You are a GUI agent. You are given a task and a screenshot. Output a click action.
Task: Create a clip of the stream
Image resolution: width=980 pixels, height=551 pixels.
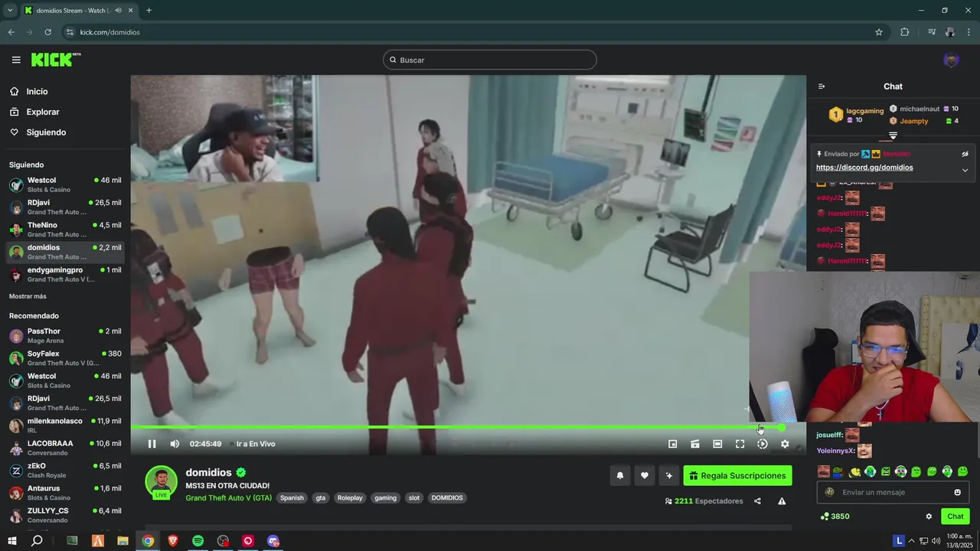coord(695,444)
